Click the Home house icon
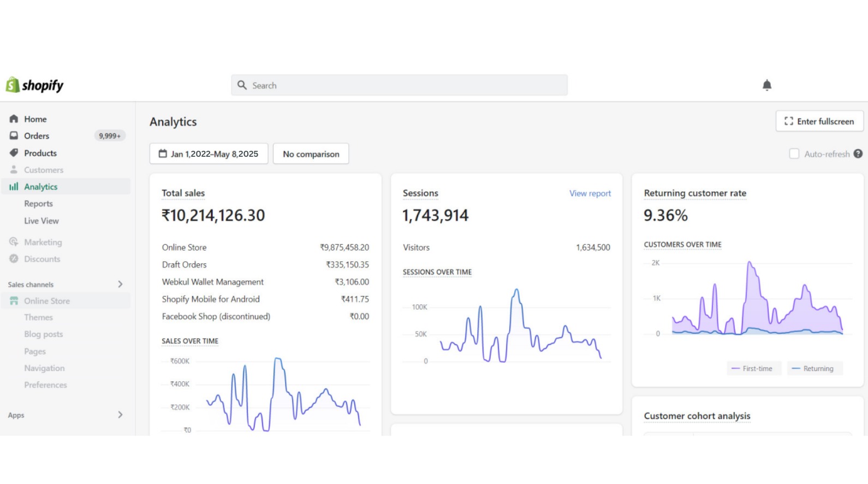This screenshot has height=484, width=868. (x=14, y=119)
